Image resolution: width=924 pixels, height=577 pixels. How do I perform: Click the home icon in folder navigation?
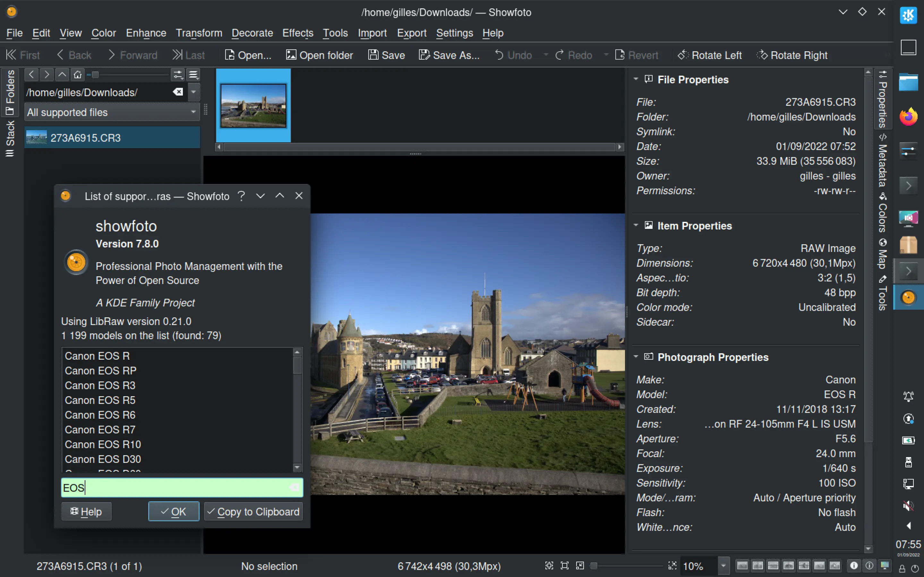point(77,74)
